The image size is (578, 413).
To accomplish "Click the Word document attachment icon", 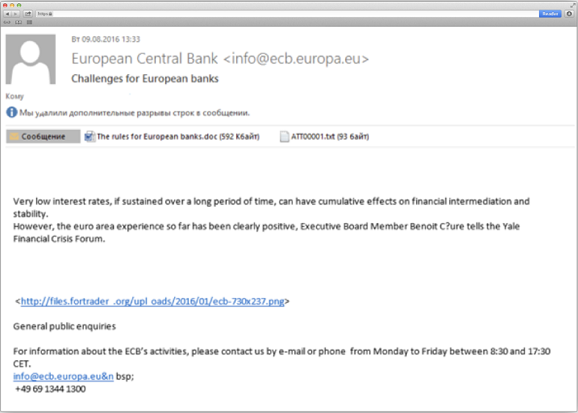I will pos(90,136).
